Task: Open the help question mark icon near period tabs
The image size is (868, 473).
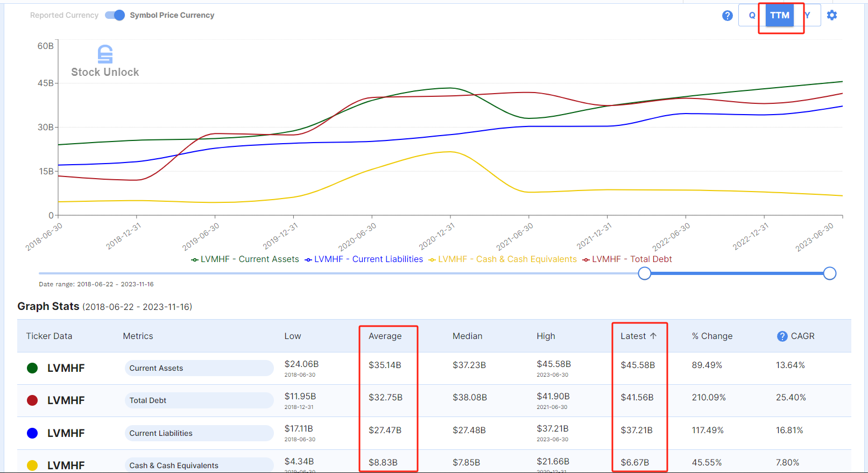Action: pos(728,16)
